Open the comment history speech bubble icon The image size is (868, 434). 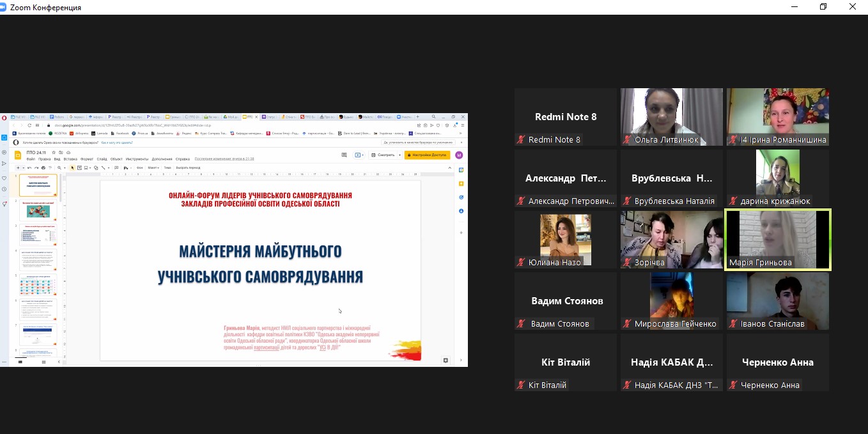pos(344,155)
